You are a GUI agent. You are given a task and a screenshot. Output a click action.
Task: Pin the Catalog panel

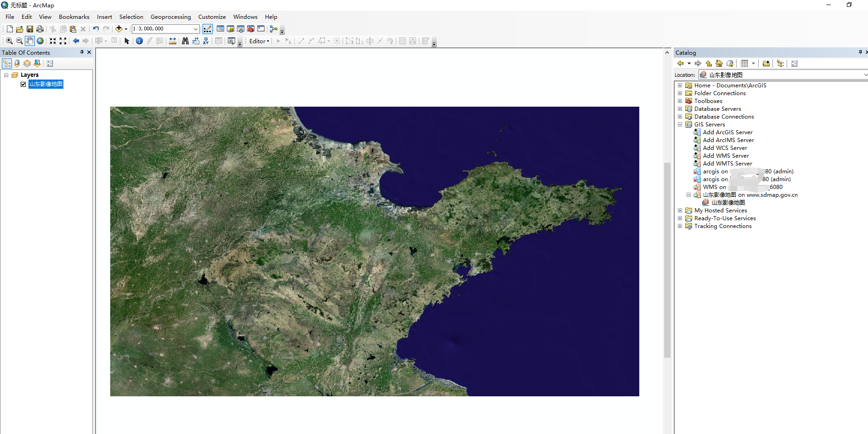click(859, 52)
